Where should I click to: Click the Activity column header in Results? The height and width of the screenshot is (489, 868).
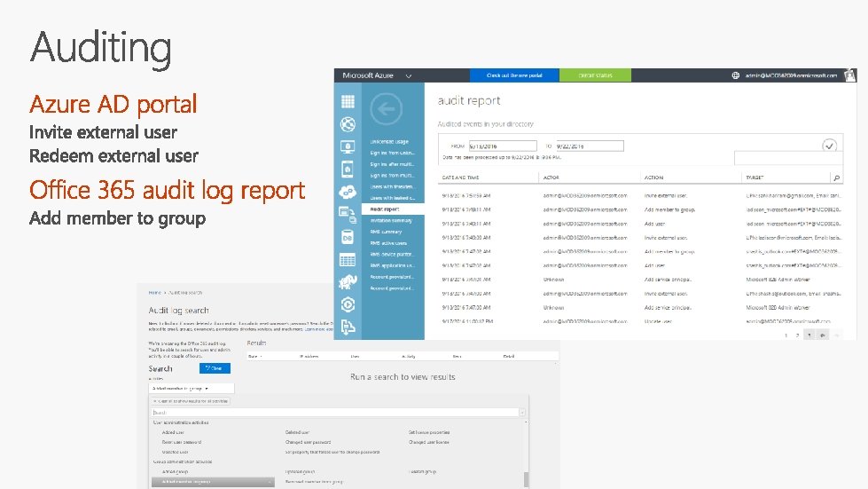(x=409, y=356)
